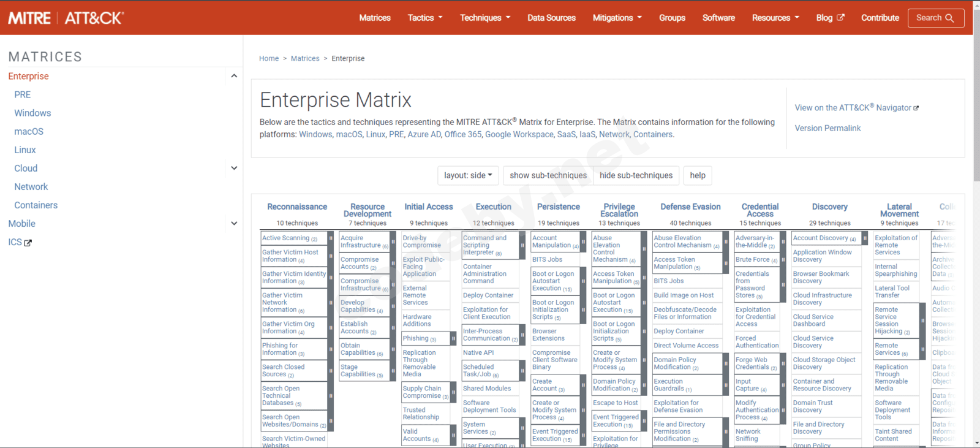Click hide sub-techniques button
The width and height of the screenshot is (980, 448).
[636, 175]
